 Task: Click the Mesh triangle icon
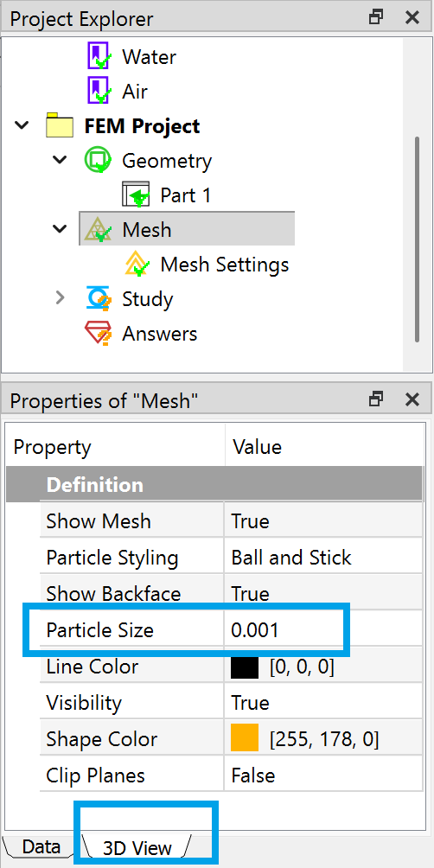coord(98,230)
